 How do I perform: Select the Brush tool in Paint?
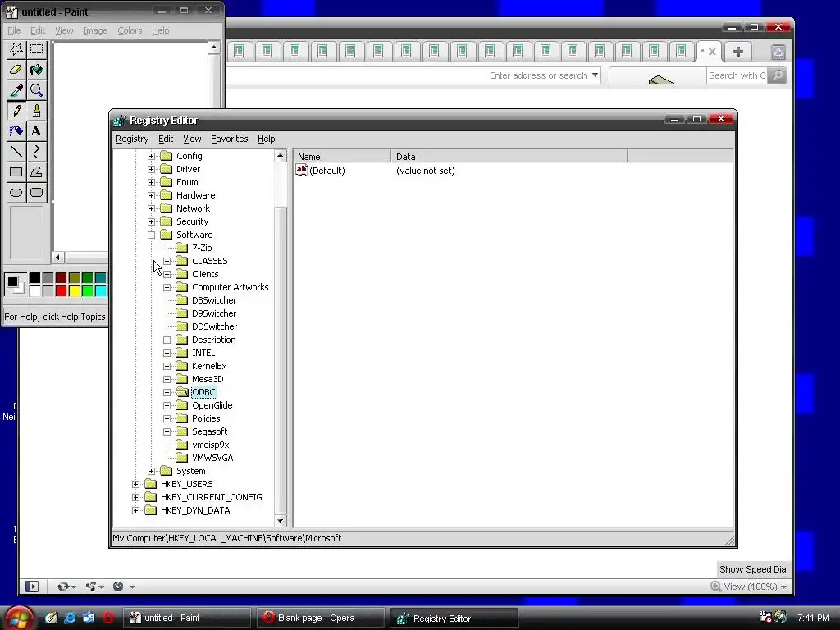(x=36, y=111)
